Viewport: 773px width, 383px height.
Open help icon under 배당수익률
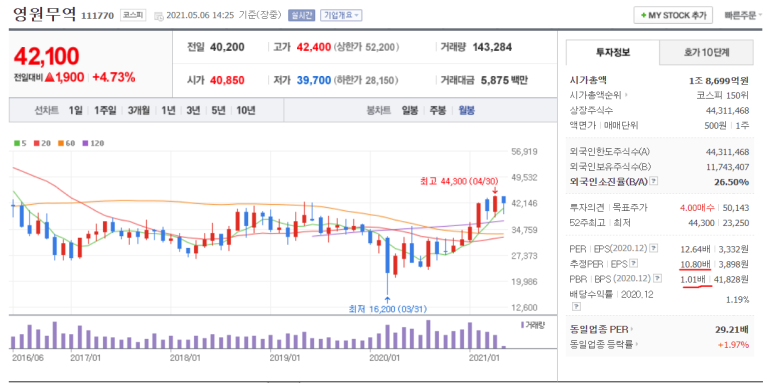(575, 306)
